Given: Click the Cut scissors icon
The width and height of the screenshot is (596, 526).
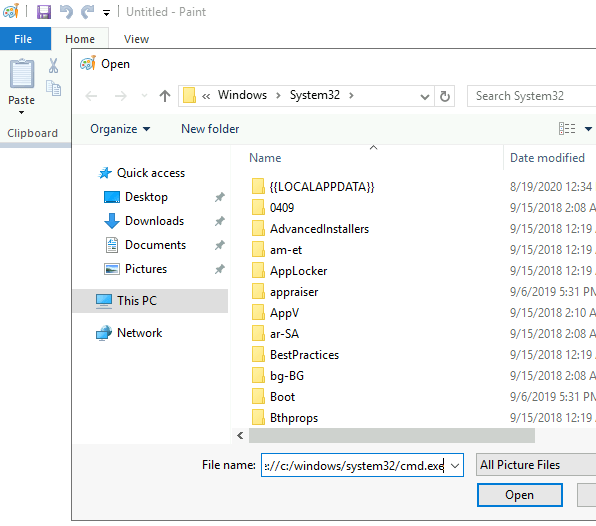Looking at the screenshot, I should [x=54, y=66].
